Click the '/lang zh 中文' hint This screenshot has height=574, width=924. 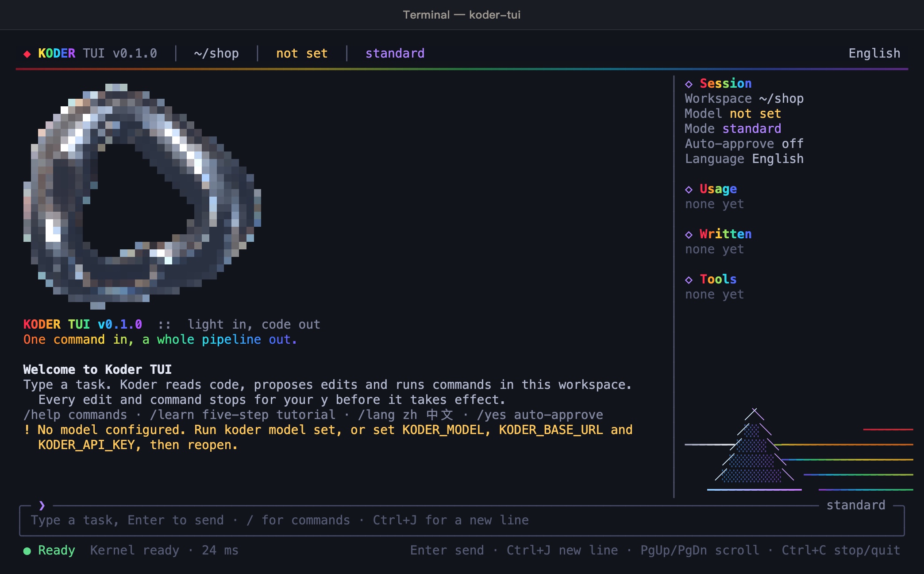coord(406,415)
